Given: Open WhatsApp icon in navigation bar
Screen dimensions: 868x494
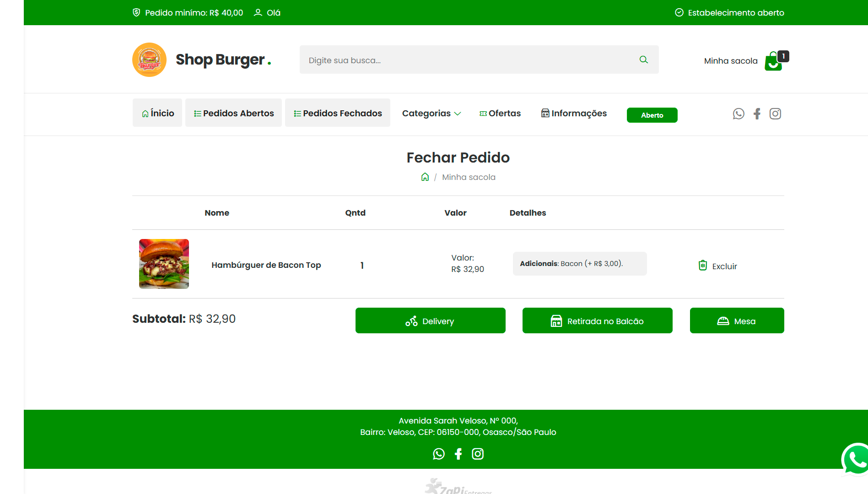Looking at the screenshot, I should tap(739, 114).
